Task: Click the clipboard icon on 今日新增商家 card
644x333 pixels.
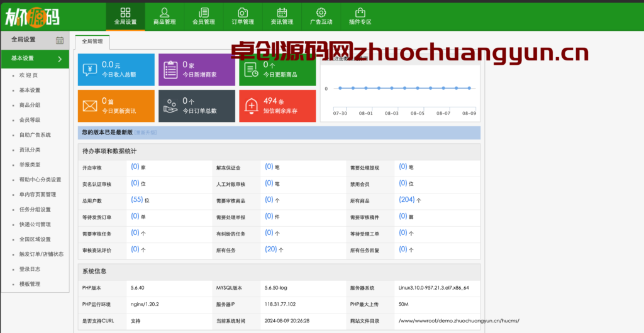Action: pyautogui.click(x=170, y=69)
